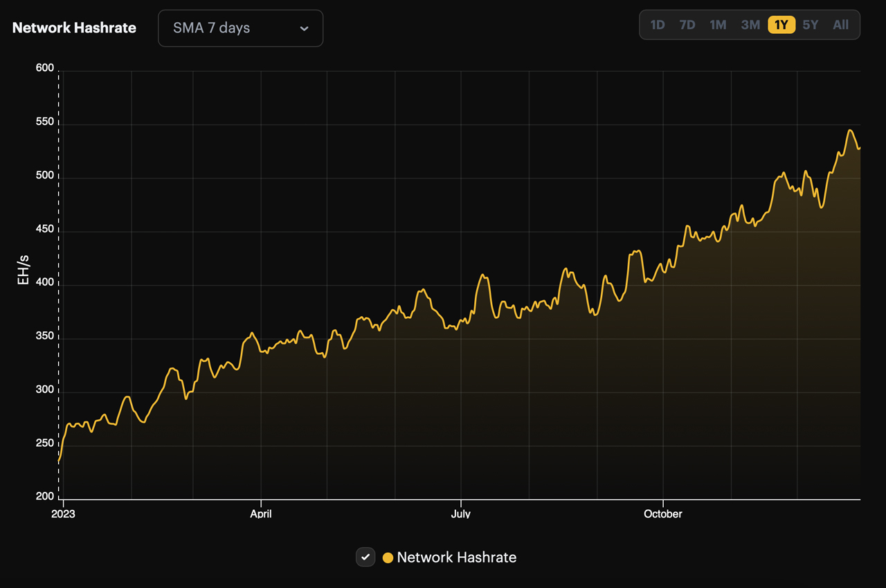
Task: Click the 600 y-axis tick label
Action: pyautogui.click(x=45, y=68)
